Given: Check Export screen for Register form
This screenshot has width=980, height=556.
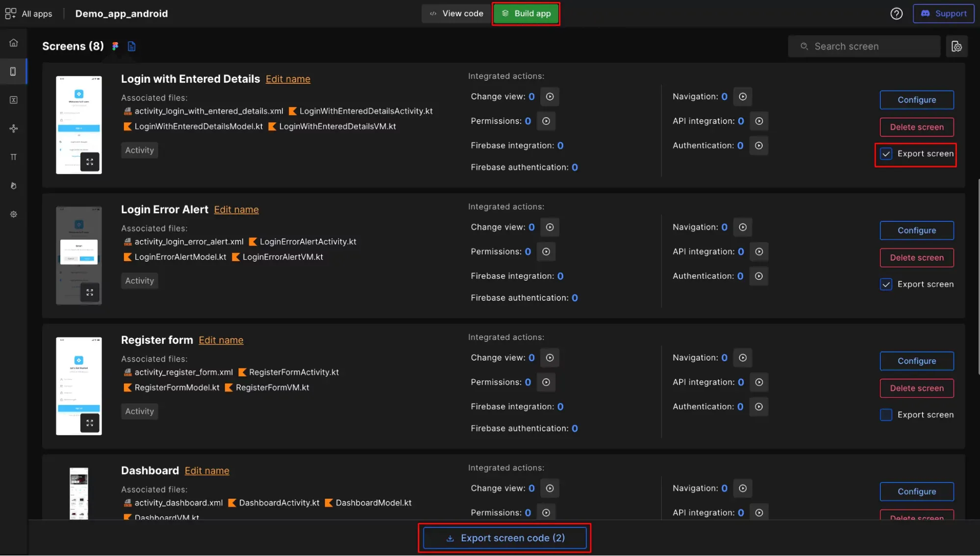Looking at the screenshot, I should point(886,415).
